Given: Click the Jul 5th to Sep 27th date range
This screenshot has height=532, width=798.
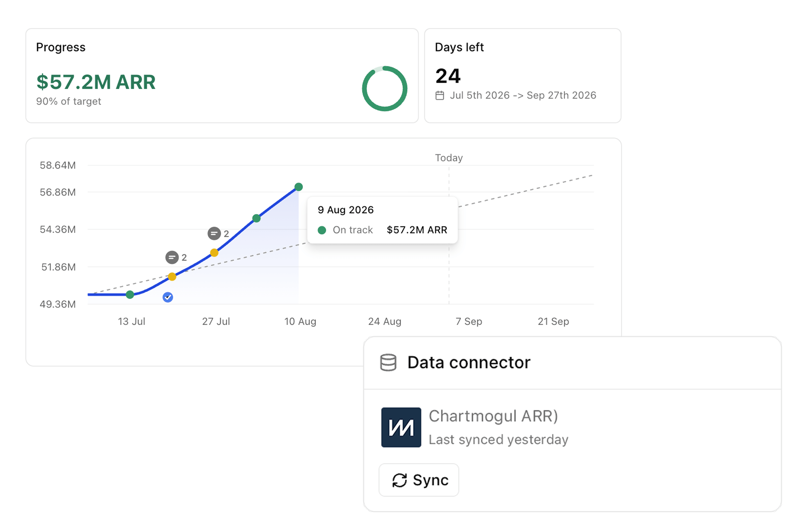Looking at the screenshot, I should (x=523, y=95).
